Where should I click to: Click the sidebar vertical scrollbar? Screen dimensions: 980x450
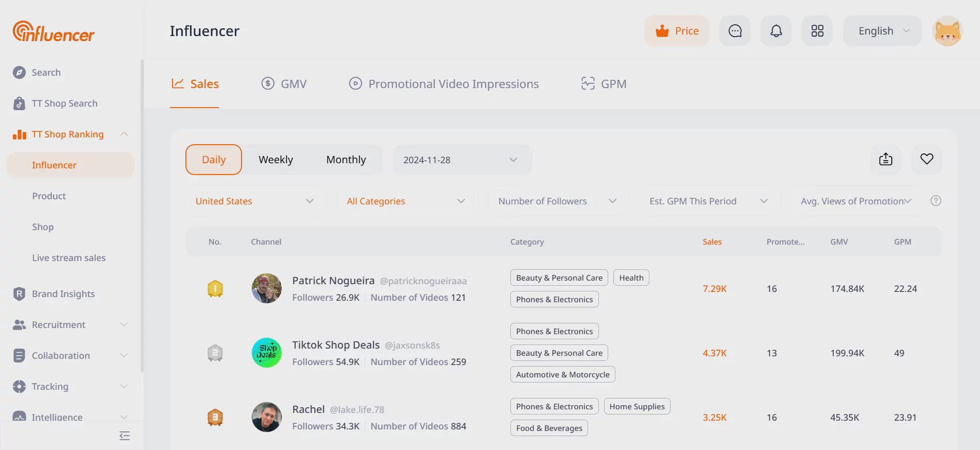tap(142, 215)
